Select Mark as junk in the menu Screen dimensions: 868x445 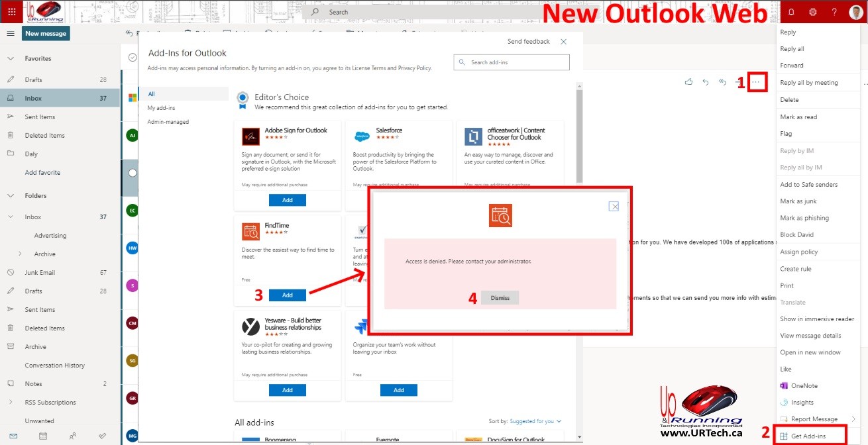tap(798, 201)
